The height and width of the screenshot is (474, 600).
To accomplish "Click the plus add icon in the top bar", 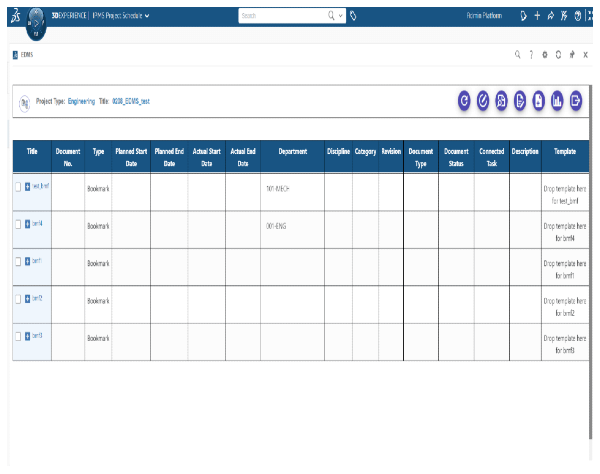I will pos(538,16).
